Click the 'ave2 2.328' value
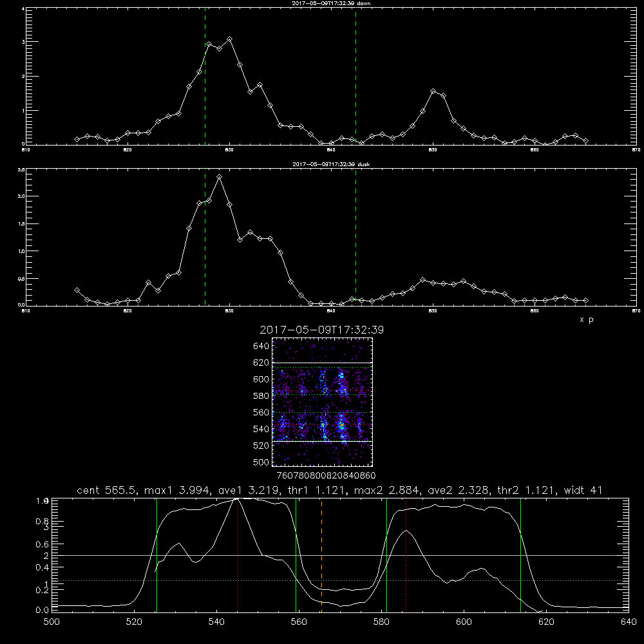Screen dimensions: 644x644 [x=459, y=490]
